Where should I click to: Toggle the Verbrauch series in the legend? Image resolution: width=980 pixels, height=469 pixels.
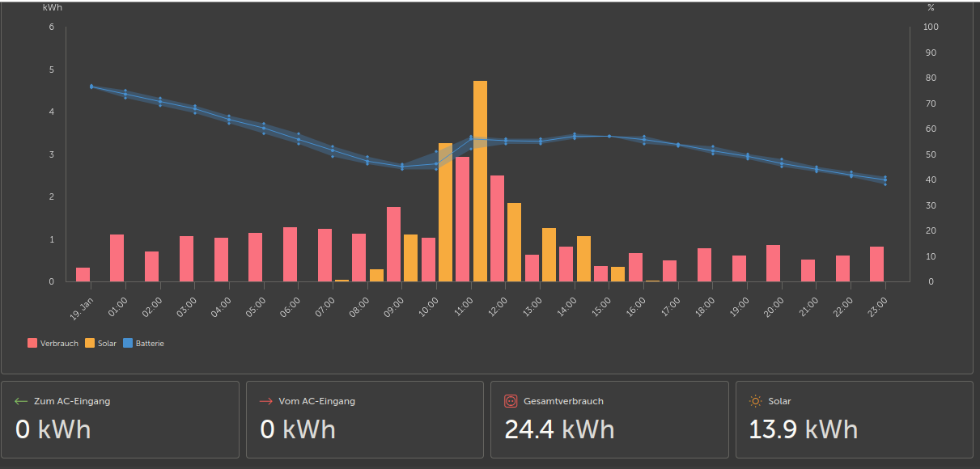[x=59, y=344]
